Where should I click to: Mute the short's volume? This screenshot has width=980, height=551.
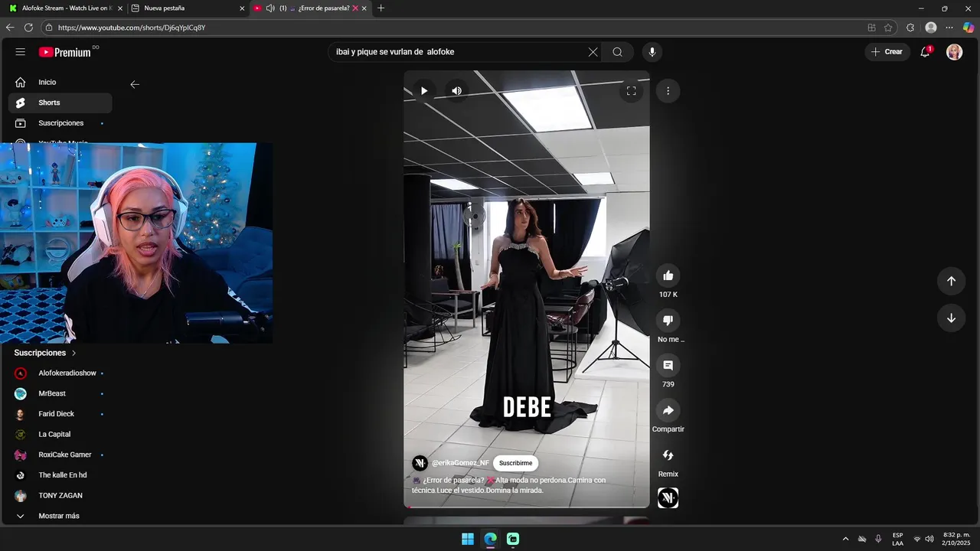click(457, 91)
